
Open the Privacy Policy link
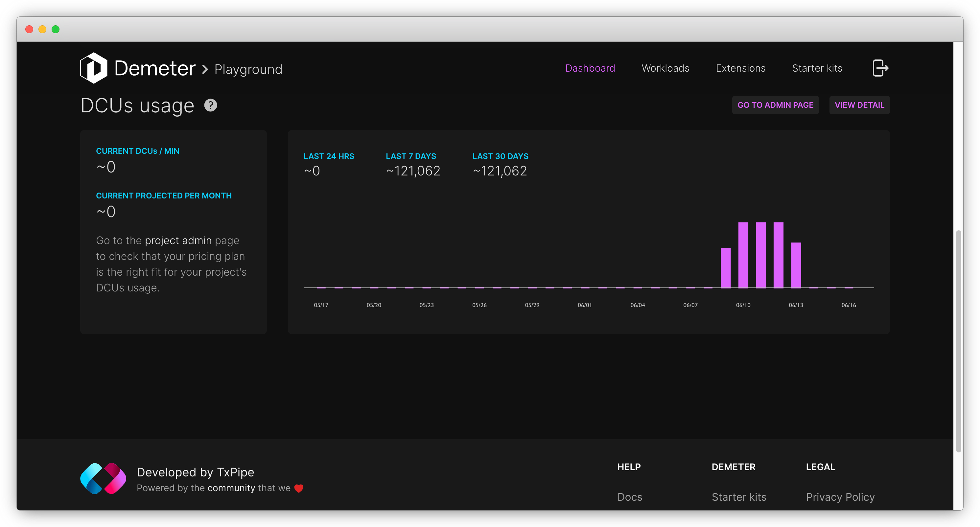(840, 497)
